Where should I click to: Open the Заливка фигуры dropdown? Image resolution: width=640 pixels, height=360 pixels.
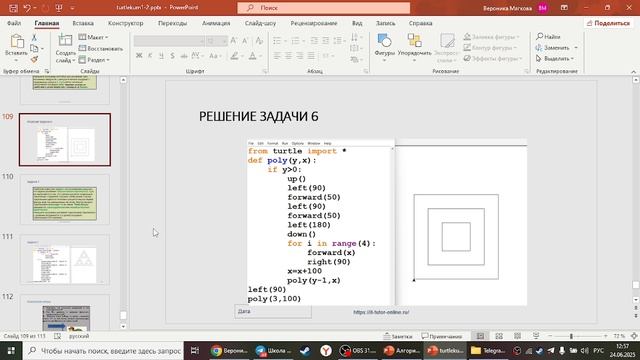[x=491, y=37]
